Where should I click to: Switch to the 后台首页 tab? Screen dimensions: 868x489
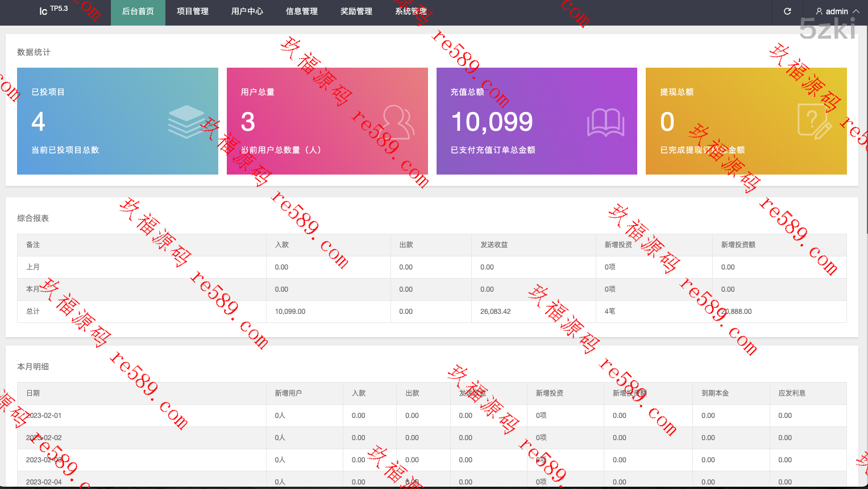click(138, 11)
